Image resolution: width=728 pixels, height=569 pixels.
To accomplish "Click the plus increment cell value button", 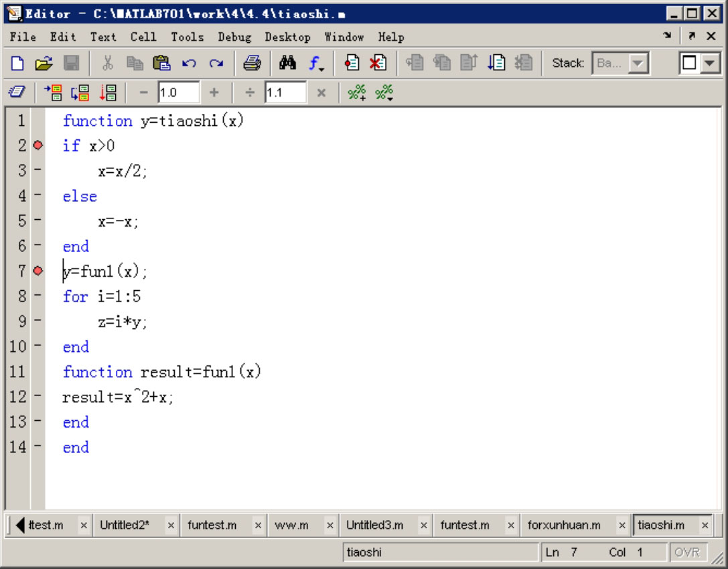I will pos(214,93).
